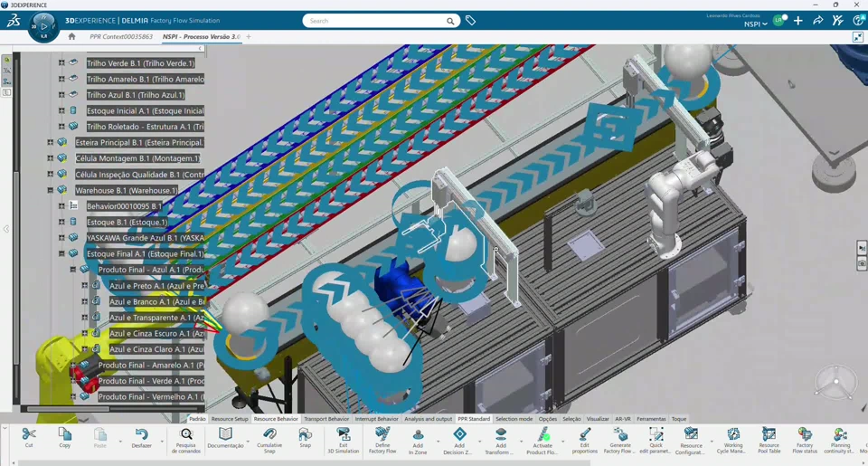Click the expand viewport button
Viewport: 868px width, 466px height.
coord(858,37)
